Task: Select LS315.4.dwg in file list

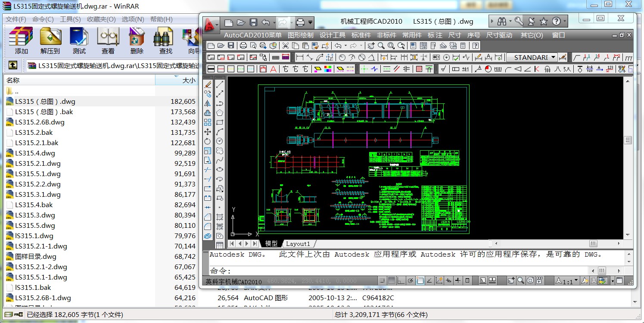Action: (34, 153)
